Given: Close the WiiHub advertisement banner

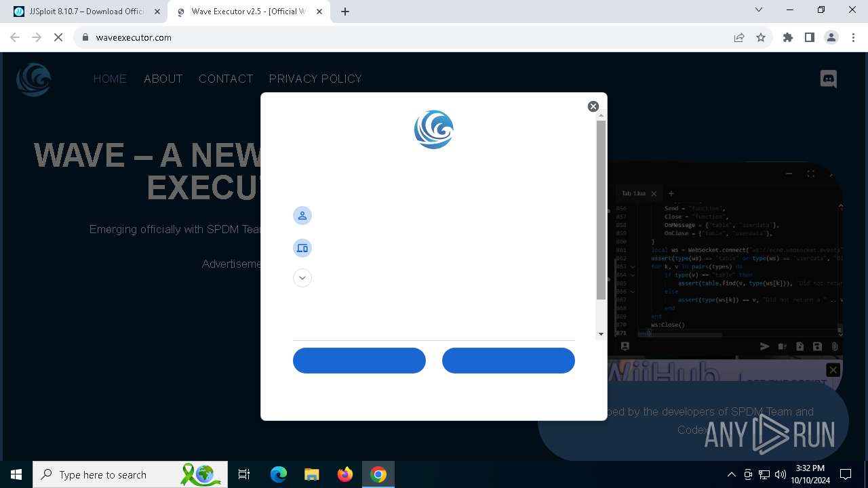Looking at the screenshot, I should click(833, 369).
